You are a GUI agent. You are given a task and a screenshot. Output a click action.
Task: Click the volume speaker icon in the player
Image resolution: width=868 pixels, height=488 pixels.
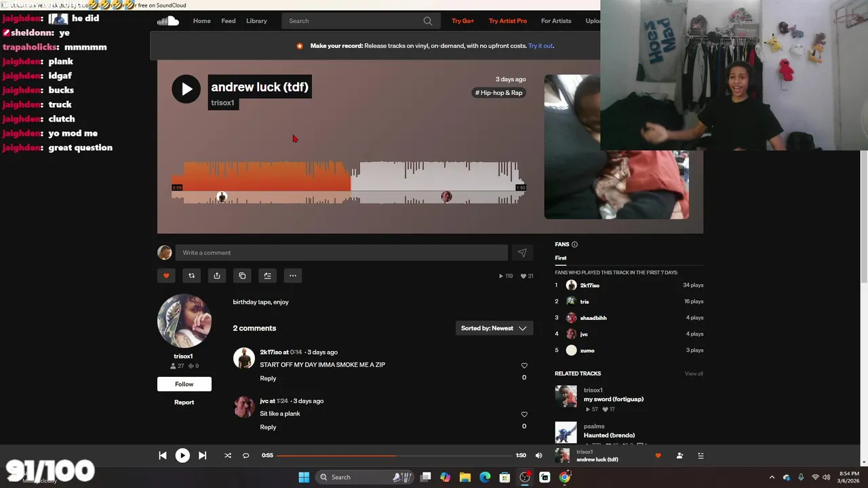(538, 455)
